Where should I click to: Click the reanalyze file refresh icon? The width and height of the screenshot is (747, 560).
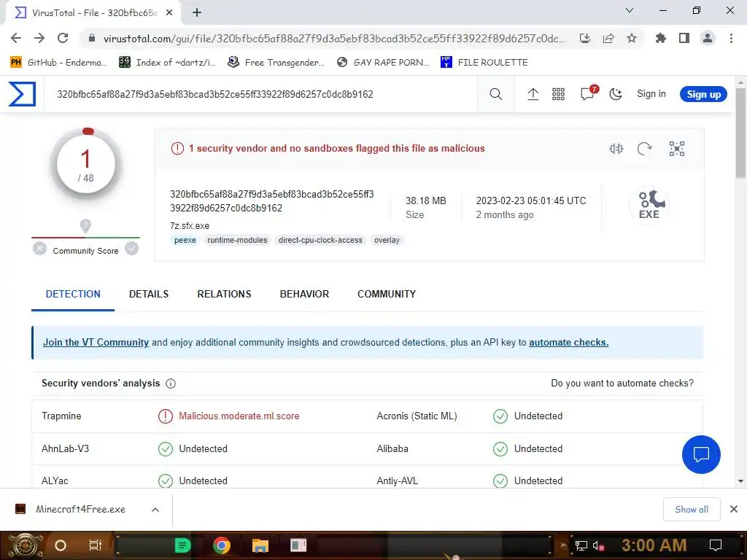pyautogui.click(x=645, y=149)
